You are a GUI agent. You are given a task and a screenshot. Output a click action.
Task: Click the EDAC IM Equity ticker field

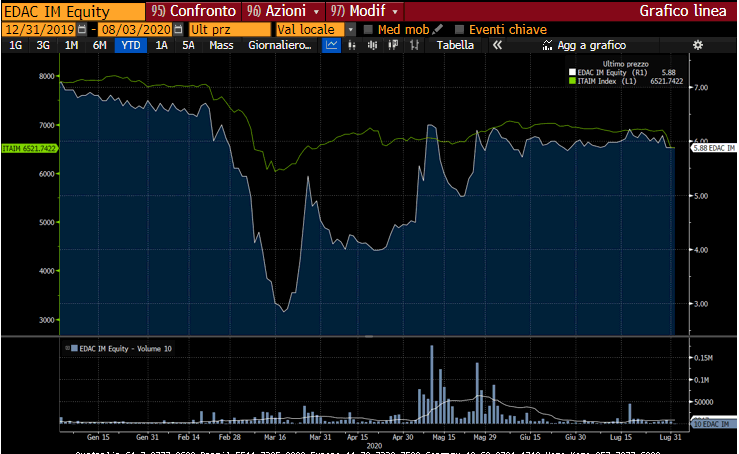coord(72,11)
